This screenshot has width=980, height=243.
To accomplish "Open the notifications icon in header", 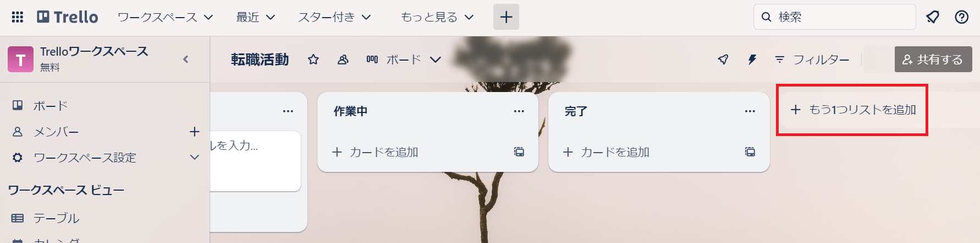I will pos(933,17).
